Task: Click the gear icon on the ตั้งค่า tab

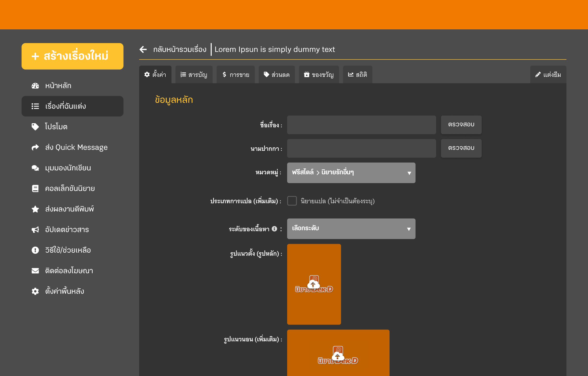Action: pos(147,75)
